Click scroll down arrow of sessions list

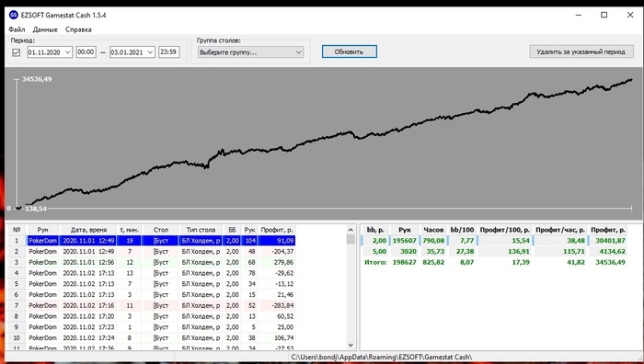click(351, 345)
